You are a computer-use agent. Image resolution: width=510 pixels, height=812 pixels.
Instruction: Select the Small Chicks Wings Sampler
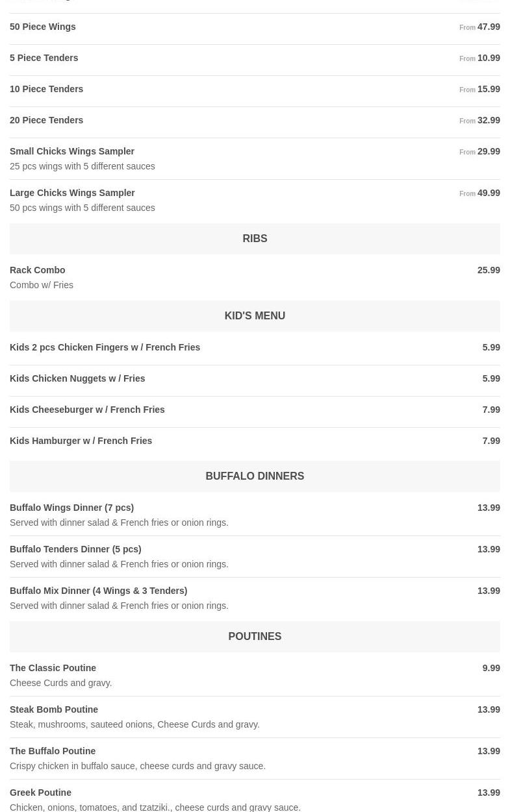(x=72, y=152)
